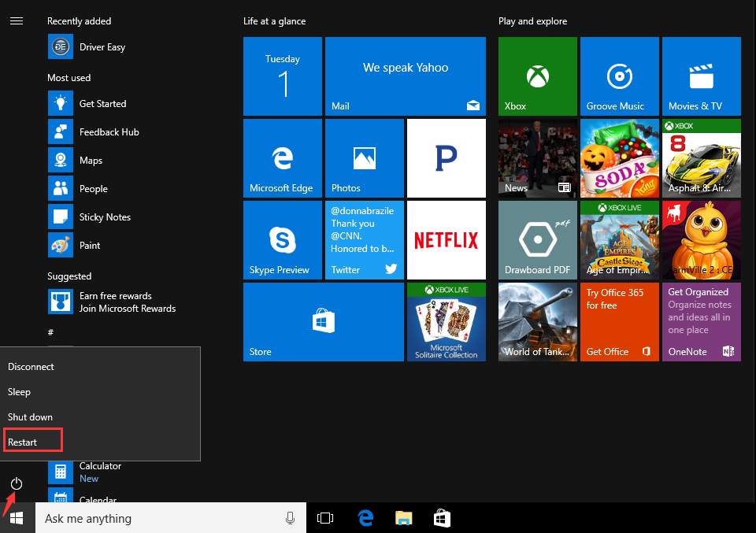Screen dimensions: 756x533
Task: Open the Get Office tile
Action: [620, 322]
